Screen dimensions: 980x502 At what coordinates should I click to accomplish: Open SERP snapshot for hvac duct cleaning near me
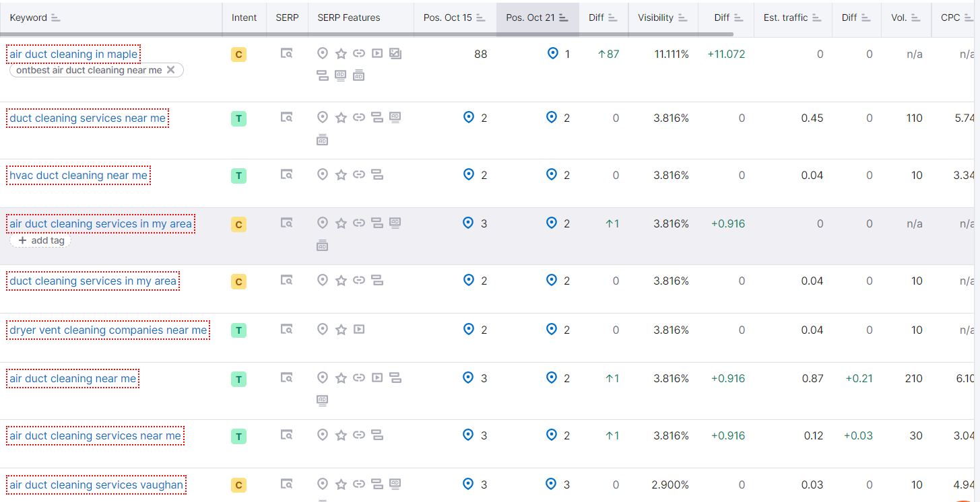pyautogui.click(x=287, y=175)
